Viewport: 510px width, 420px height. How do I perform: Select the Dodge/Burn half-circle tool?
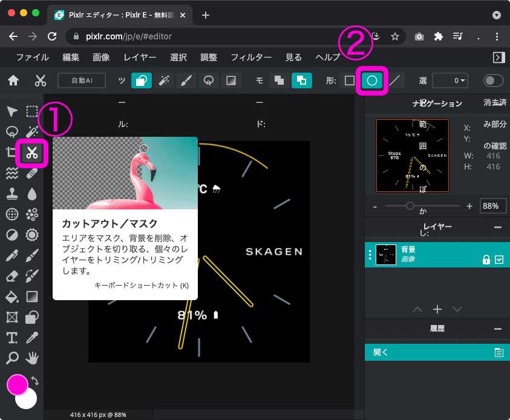(x=12, y=235)
